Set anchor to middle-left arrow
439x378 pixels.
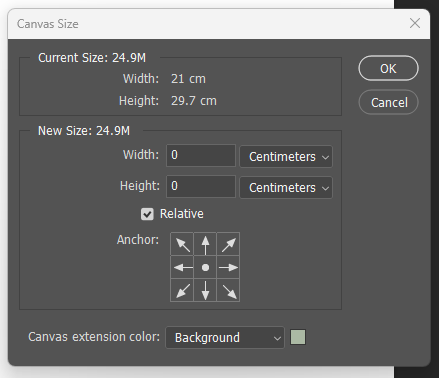point(182,267)
